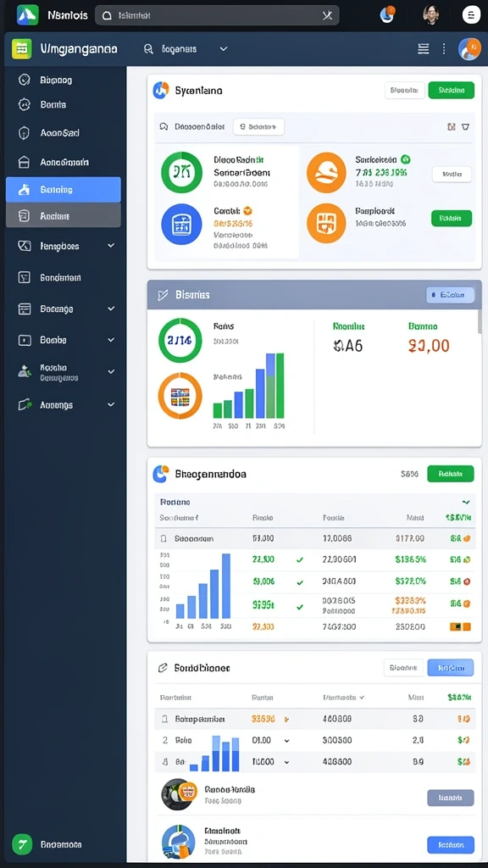Toggle the green checkmark beside 22,00 row
Image resolution: width=488 pixels, height=868 pixels.
click(300, 559)
